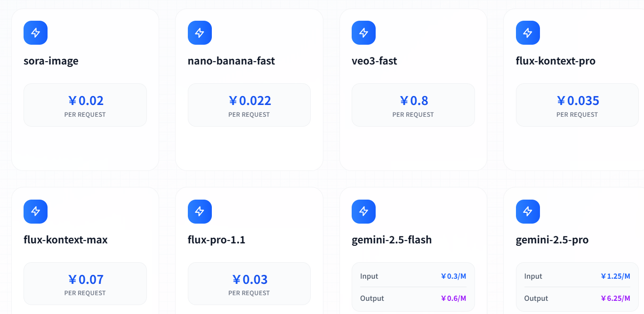Click the lightning icon on flux-kontext-max card

(35, 211)
